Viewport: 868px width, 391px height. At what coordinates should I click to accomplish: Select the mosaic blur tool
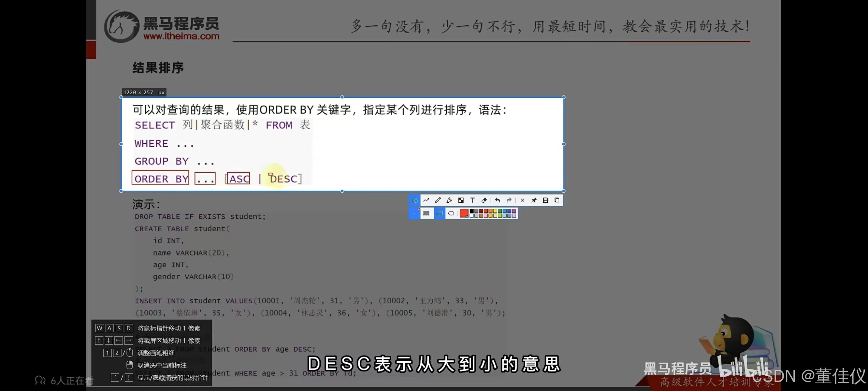pyautogui.click(x=461, y=200)
